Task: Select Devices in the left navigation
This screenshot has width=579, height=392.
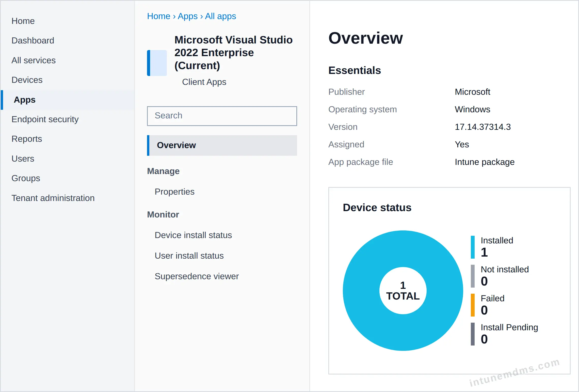Action: (27, 80)
